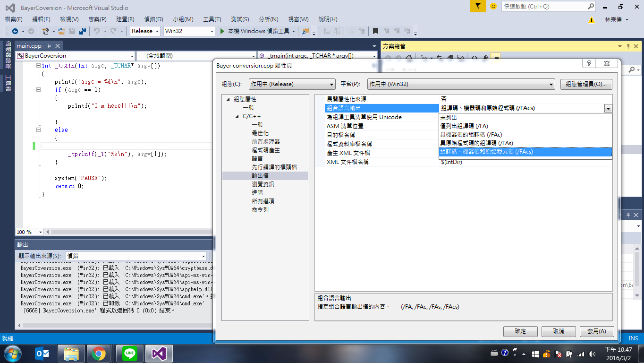Open the 組態管理員(O) dialog
Viewport: 644px width, 363px height.
pos(585,84)
